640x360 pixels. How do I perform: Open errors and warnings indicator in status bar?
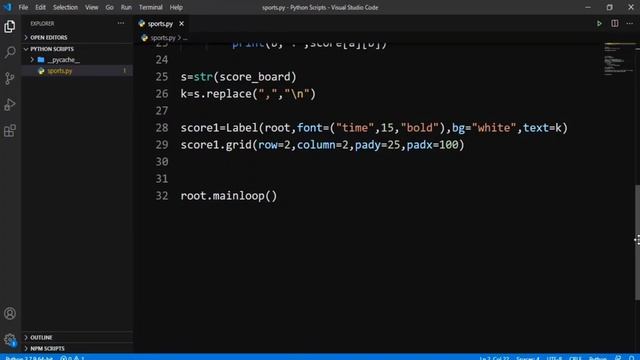pyautogui.click(x=73, y=358)
